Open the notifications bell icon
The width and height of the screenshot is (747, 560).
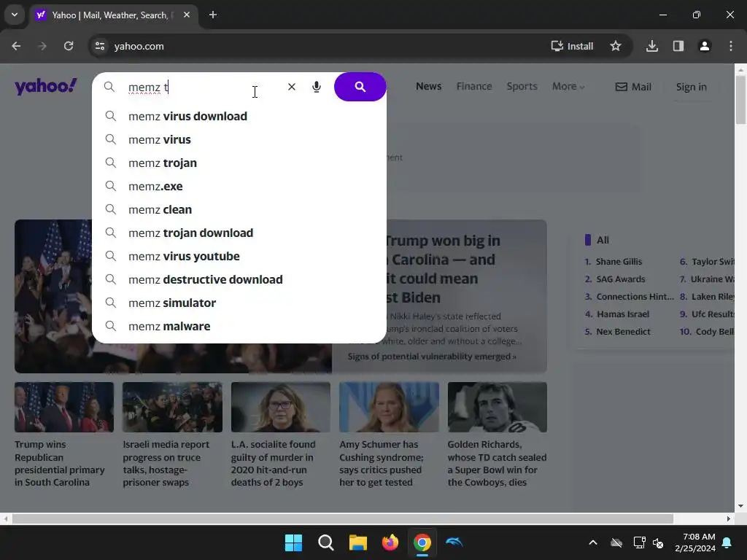[x=727, y=542]
